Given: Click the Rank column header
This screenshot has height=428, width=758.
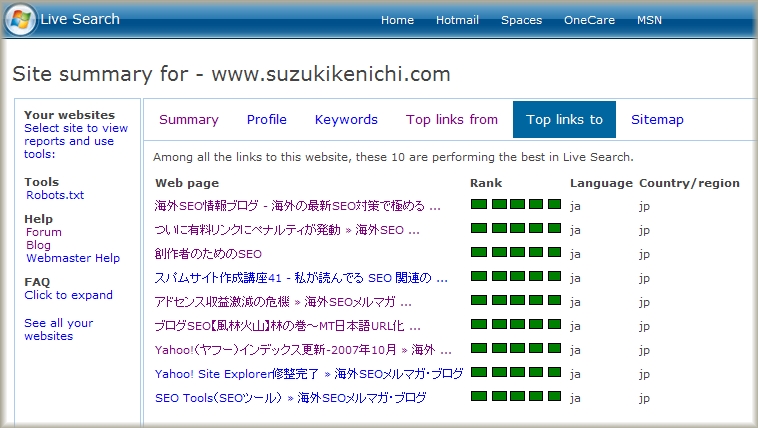Looking at the screenshot, I should 486,183.
